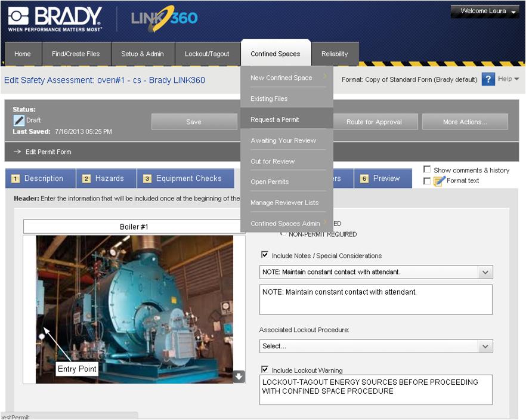Open the Associated Lockout Procedure Select dropdown
The image size is (526, 420).
point(485,346)
